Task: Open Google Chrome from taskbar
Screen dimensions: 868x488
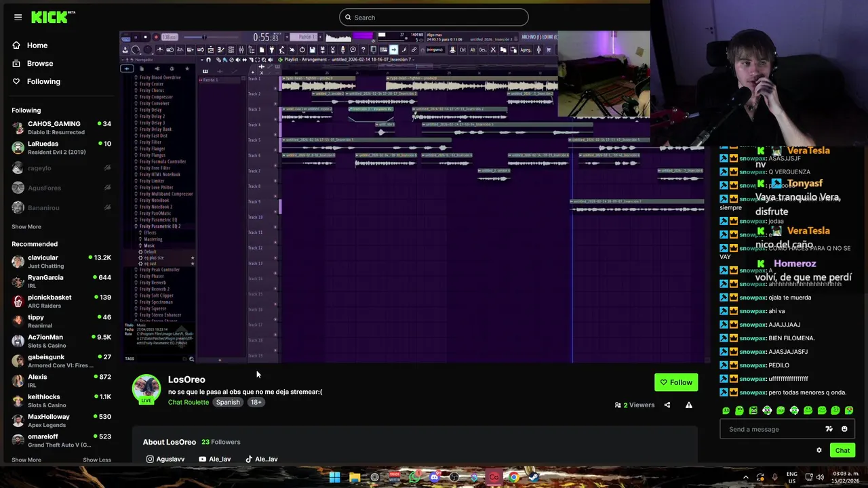Action: [x=514, y=477]
